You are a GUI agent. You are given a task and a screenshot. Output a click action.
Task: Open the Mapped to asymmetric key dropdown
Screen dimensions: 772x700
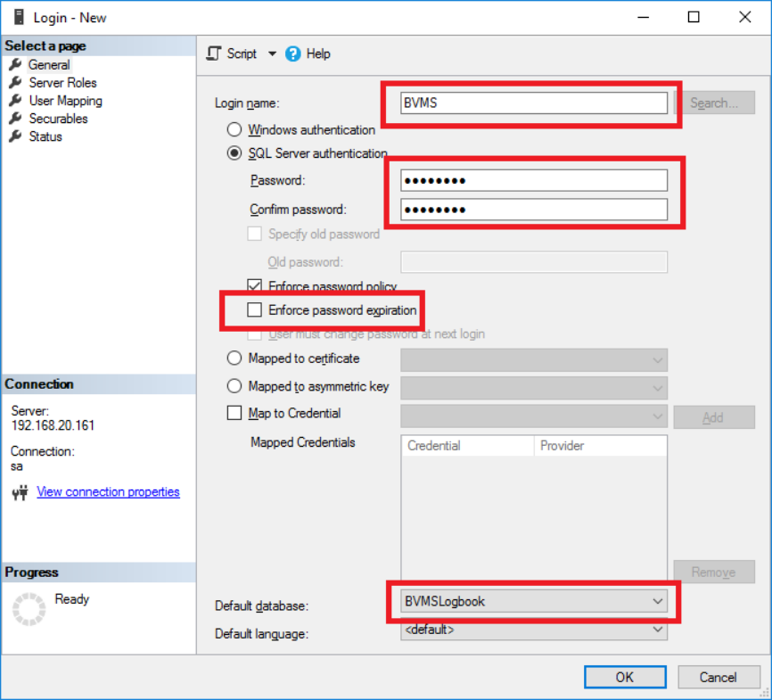(x=534, y=388)
